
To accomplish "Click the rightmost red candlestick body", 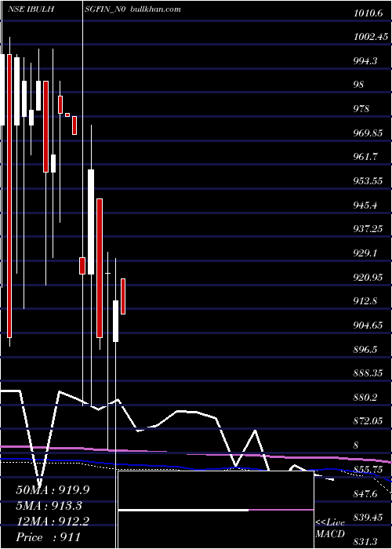I will click(x=123, y=296).
